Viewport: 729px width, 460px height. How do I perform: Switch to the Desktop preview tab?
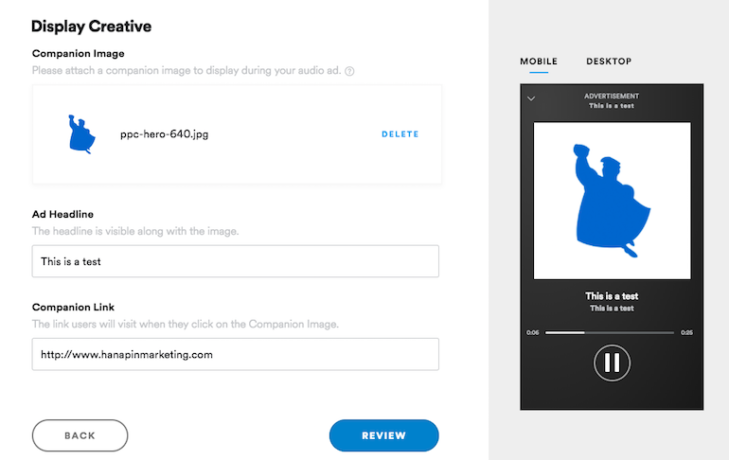tap(609, 61)
